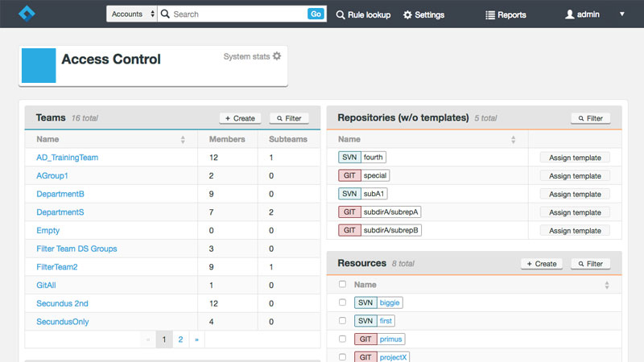This screenshot has width=644, height=362.
Task: Assign template to GIT special repository
Action: coord(575,175)
